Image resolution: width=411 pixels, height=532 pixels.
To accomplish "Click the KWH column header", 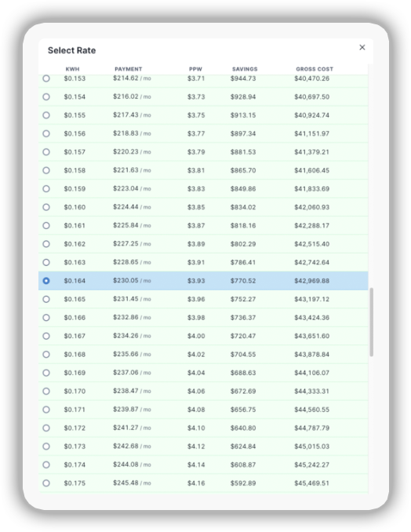I will point(72,69).
